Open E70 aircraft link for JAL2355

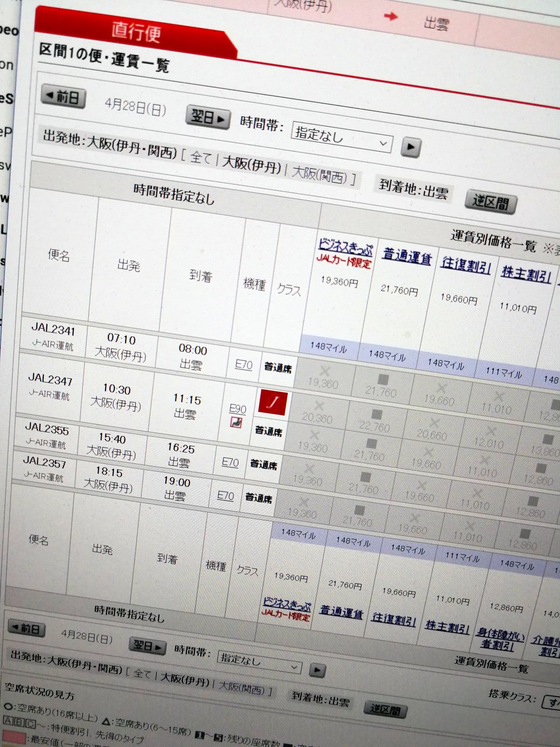pos(230,462)
